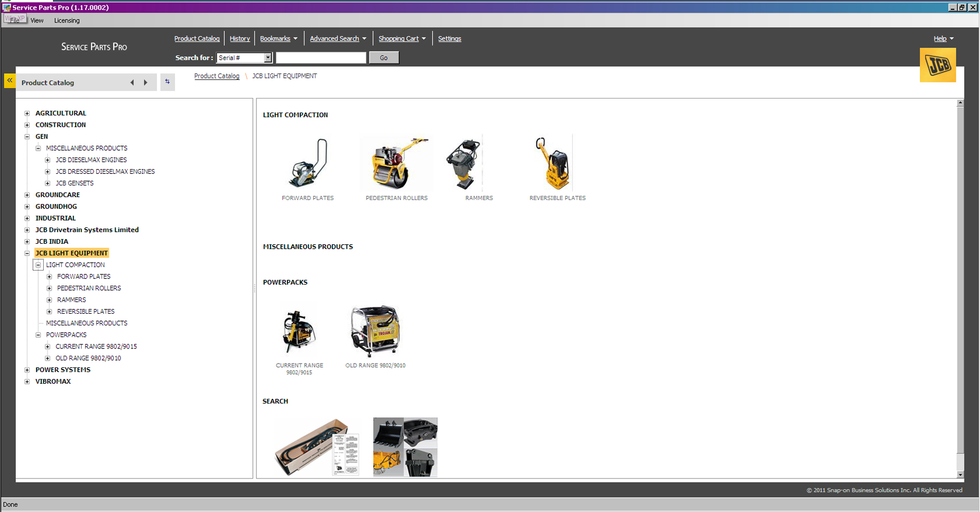Click the Current Range 9802/9015 powerpack image
The image size is (980, 512).
tap(299, 331)
